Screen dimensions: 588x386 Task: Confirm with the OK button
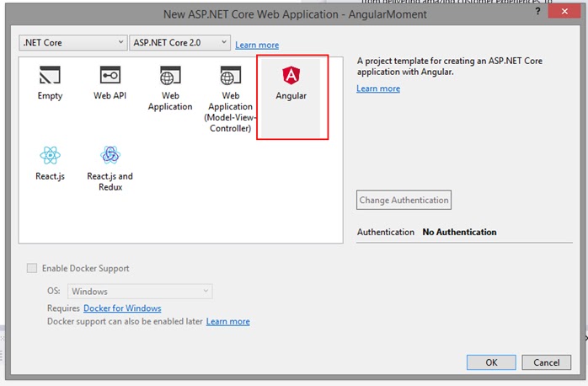491,362
